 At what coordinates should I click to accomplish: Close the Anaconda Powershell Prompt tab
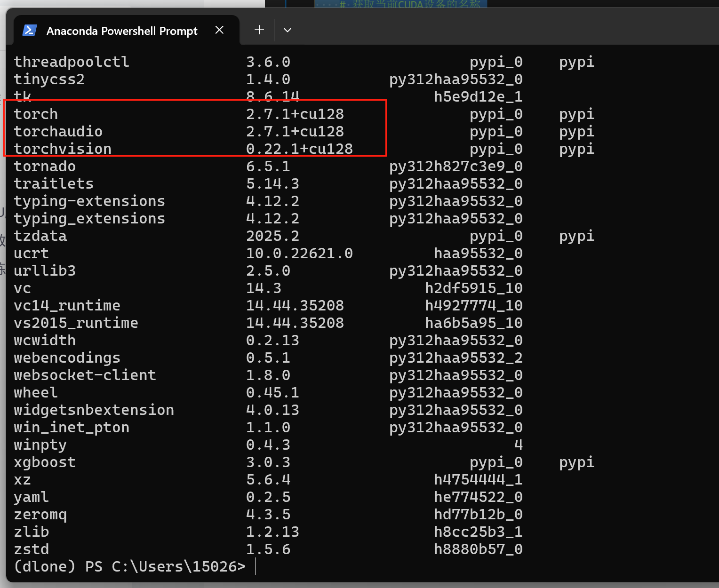click(x=219, y=30)
